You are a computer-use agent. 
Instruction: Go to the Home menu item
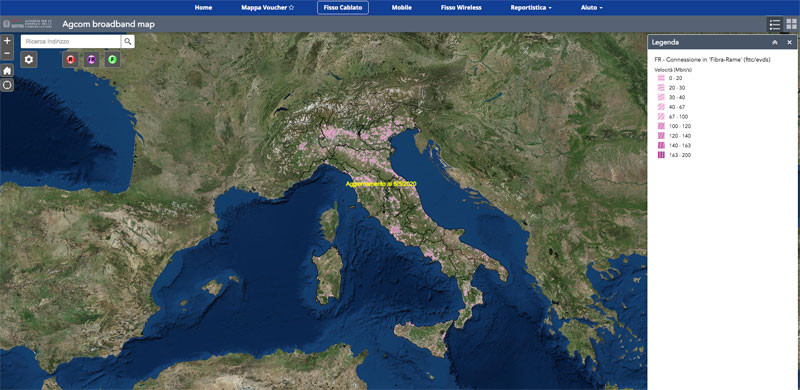tap(203, 8)
